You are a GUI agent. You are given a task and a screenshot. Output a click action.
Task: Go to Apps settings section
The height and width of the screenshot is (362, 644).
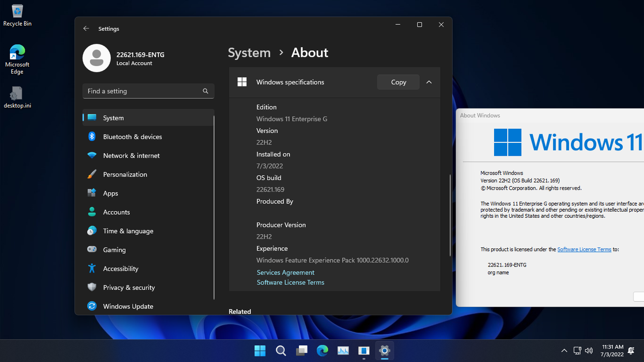pos(110,194)
